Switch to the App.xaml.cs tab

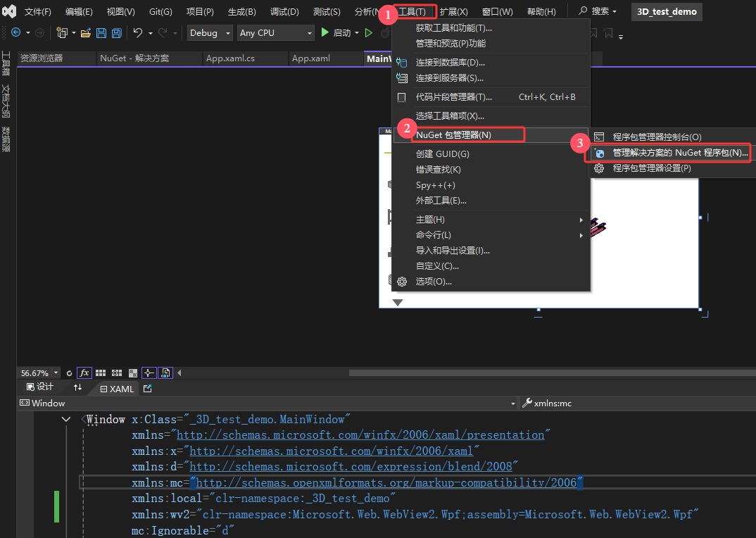(x=245, y=58)
